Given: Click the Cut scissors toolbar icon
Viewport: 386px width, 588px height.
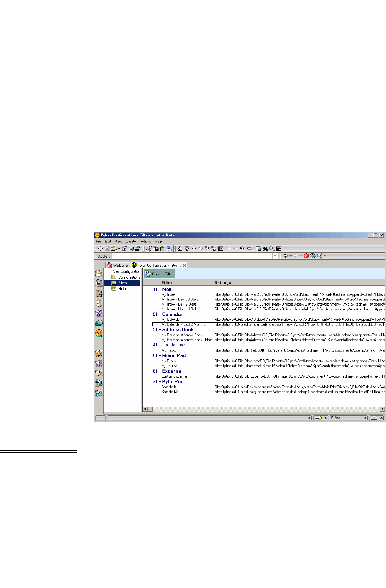Looking at the screenshot, I should [x=149, y=249].
